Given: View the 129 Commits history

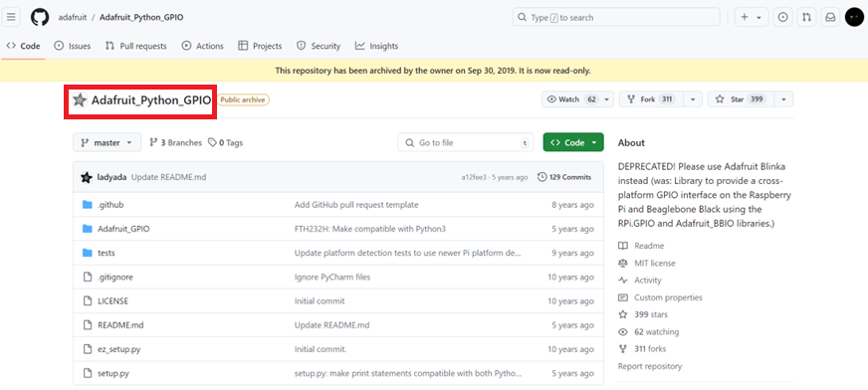Looking at the screenshot, I should (564, 177).
